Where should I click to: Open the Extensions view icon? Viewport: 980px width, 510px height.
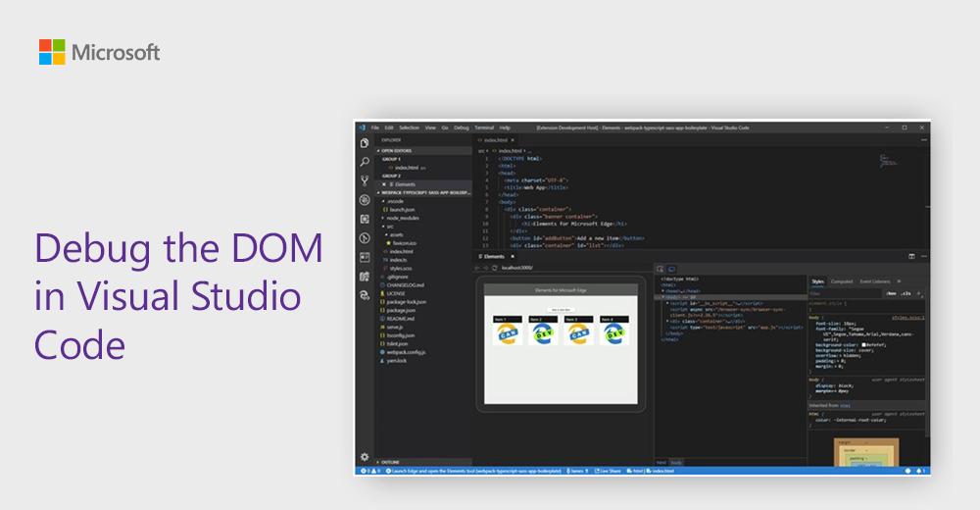(x=365, y=219)
